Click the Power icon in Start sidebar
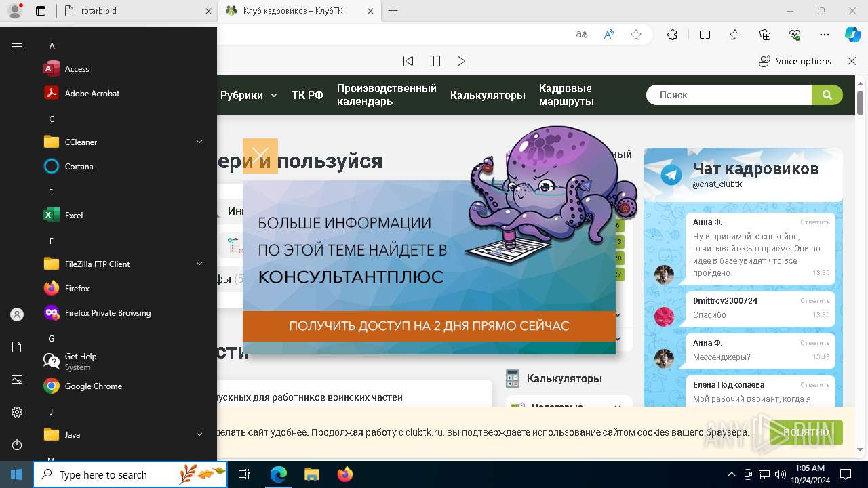The width and height of the screenshot is (868, 488). (x=17, y=445)
